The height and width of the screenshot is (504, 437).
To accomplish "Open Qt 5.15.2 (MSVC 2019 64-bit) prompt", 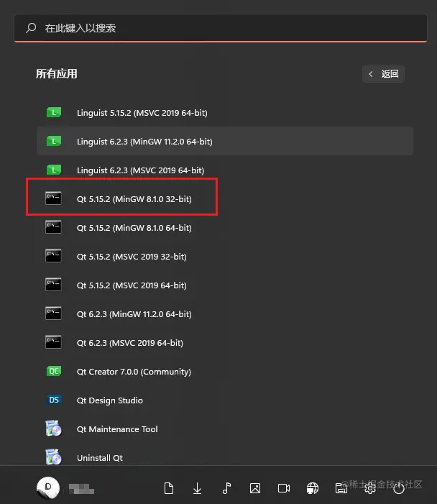I will (224, 285).
